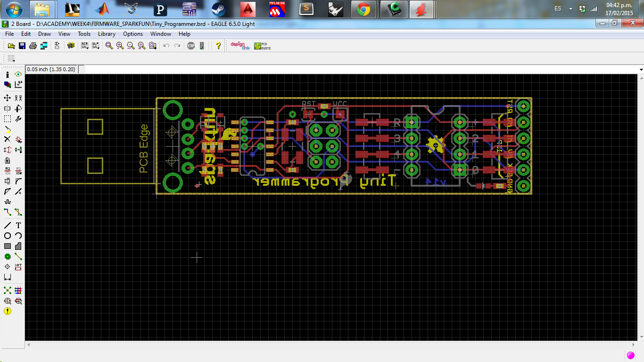644x362 pixels.
Task: Click the Redo arrow
Action: [x=177, y=46]
